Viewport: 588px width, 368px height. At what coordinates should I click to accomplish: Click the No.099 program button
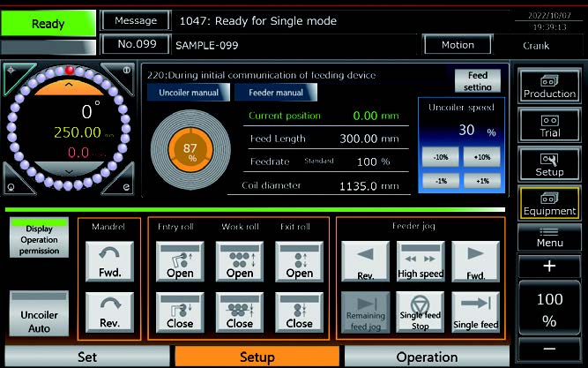136,44
